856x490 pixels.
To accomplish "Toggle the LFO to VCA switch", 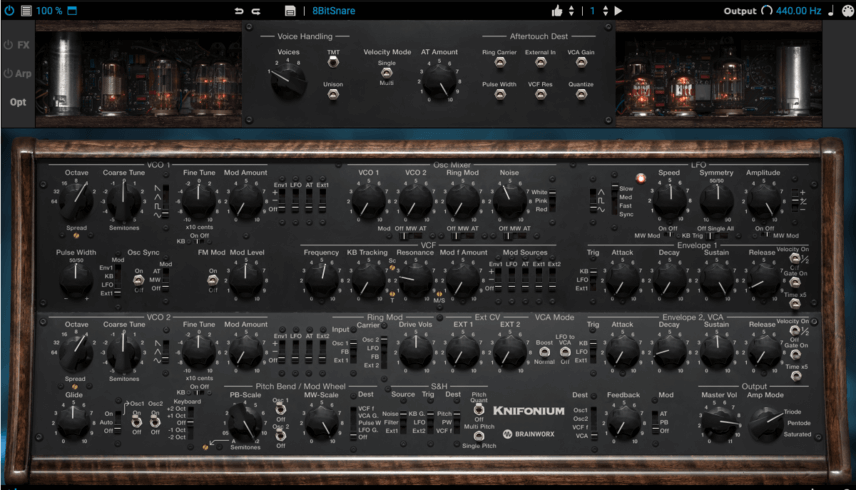I will (565, 352).
